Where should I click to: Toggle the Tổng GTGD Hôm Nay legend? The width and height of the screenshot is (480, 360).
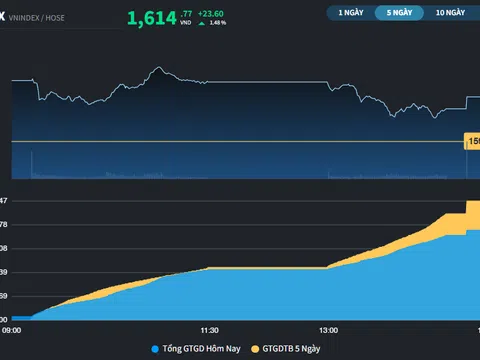(x=196, y=349)
